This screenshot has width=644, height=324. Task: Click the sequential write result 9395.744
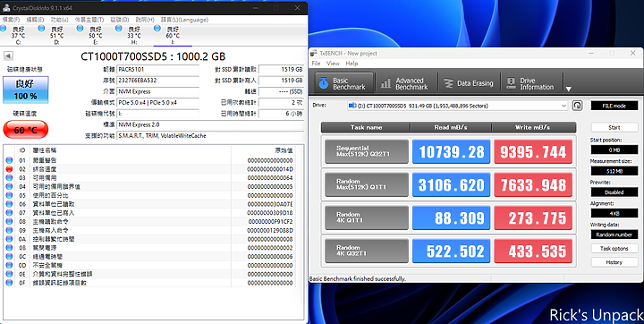tap(533, 152)
